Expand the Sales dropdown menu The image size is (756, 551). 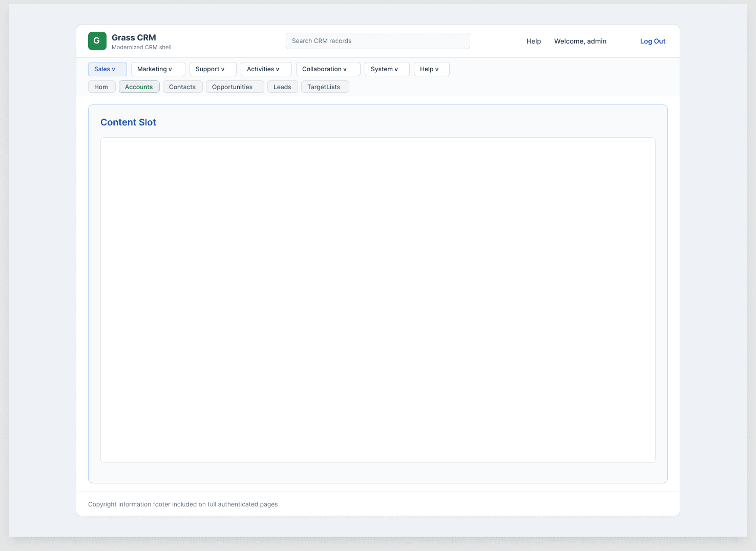click(108, 69)
